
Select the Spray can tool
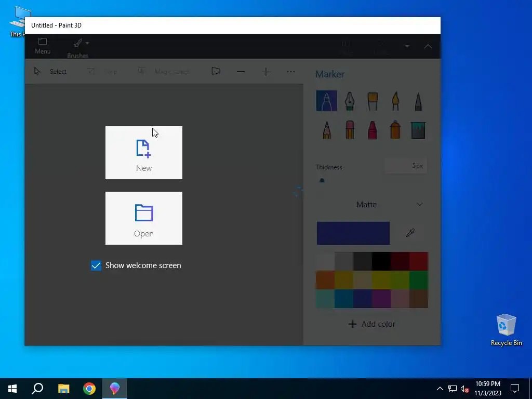(395, 130)
